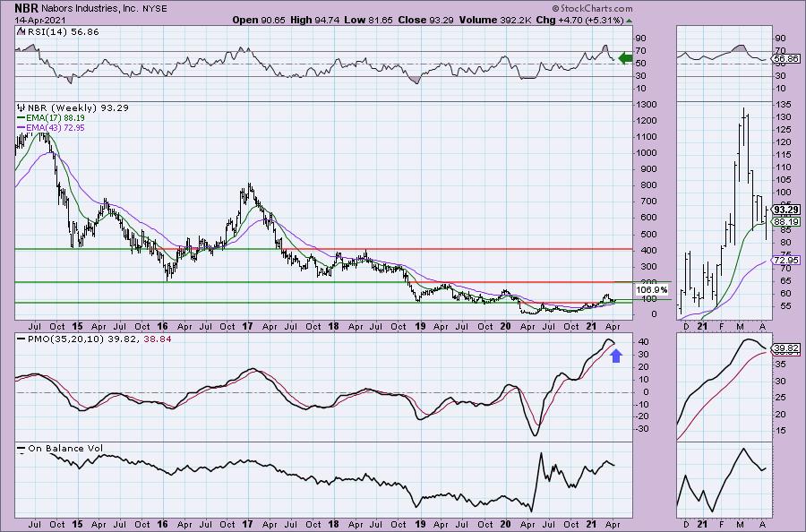
Task: Click the black line swatch before PMO
Action: (21, 339)
